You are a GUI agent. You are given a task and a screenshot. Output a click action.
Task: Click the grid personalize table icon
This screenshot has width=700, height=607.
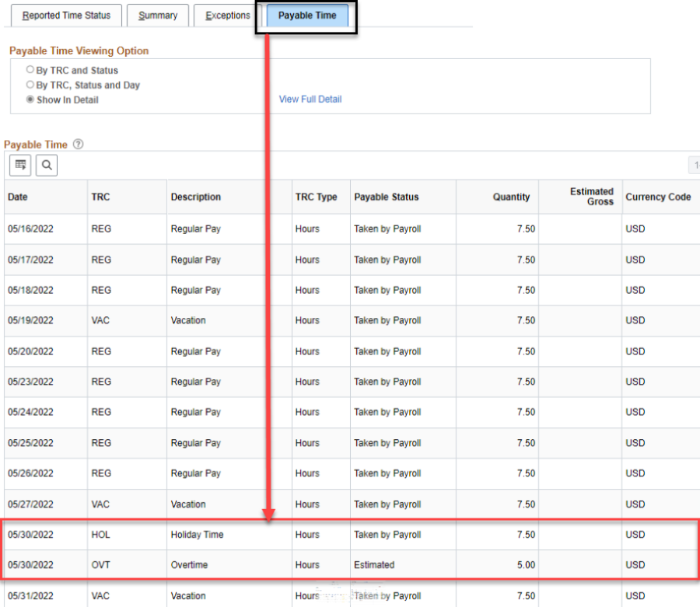[20, 166]
